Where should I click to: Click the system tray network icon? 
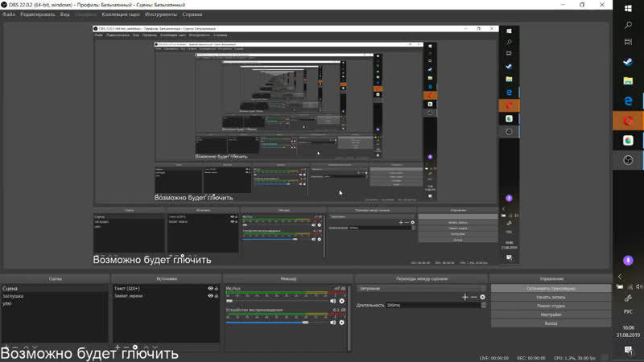point(630,287)
